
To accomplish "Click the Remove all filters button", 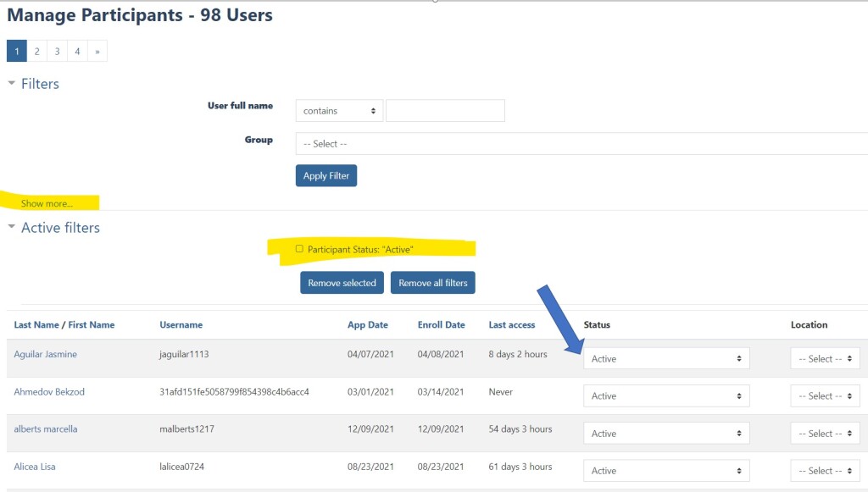I will tap(432, 283).
